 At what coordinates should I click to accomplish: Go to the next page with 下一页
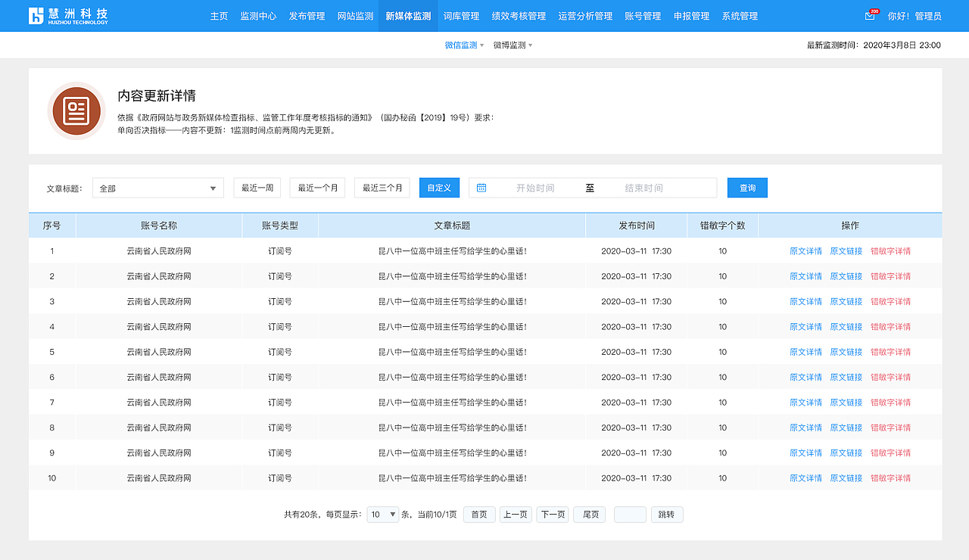pos(553,514)
